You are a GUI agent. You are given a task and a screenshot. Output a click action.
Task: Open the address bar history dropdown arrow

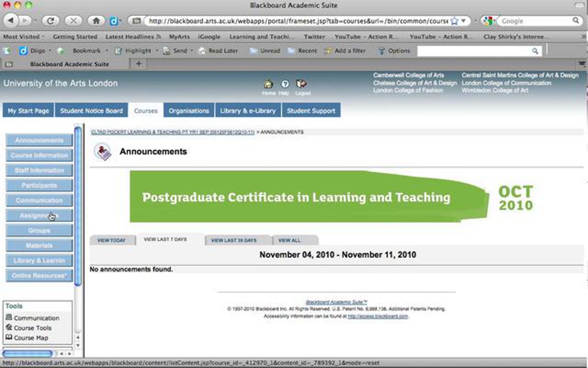464,21
